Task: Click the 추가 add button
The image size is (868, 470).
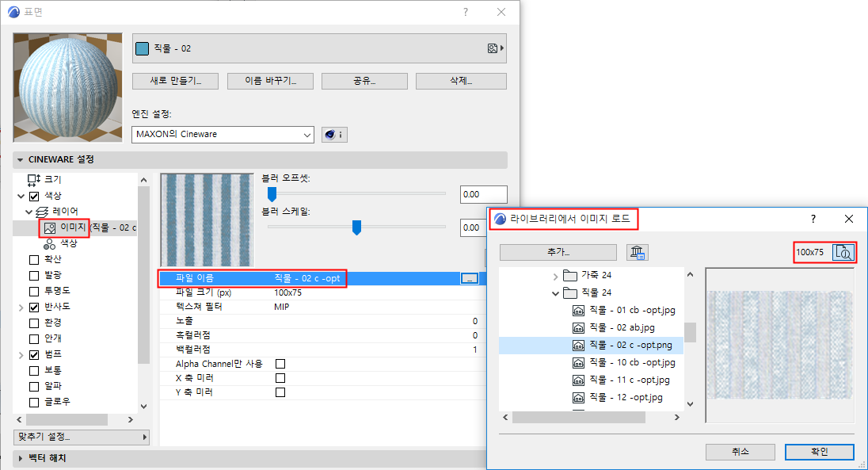Action: 558,252
